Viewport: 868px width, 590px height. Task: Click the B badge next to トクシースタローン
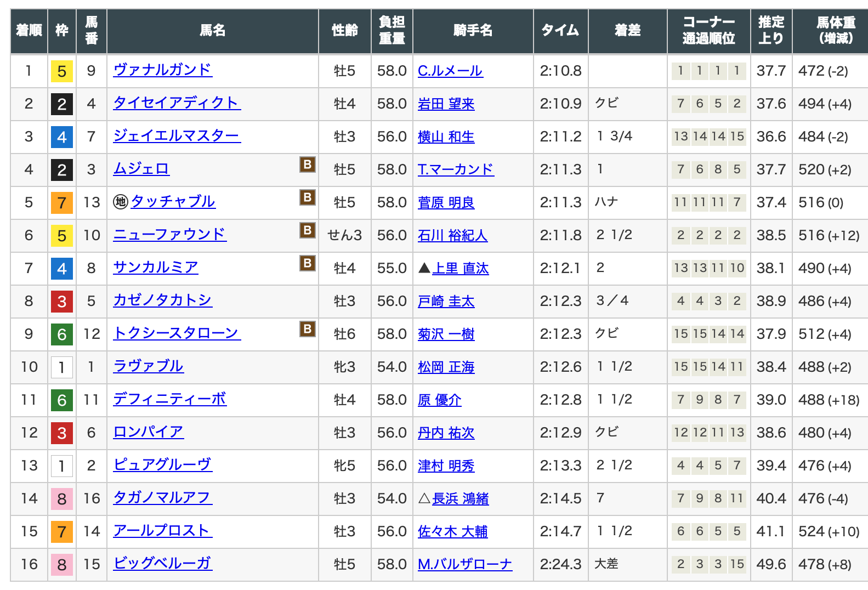(307, 329)
